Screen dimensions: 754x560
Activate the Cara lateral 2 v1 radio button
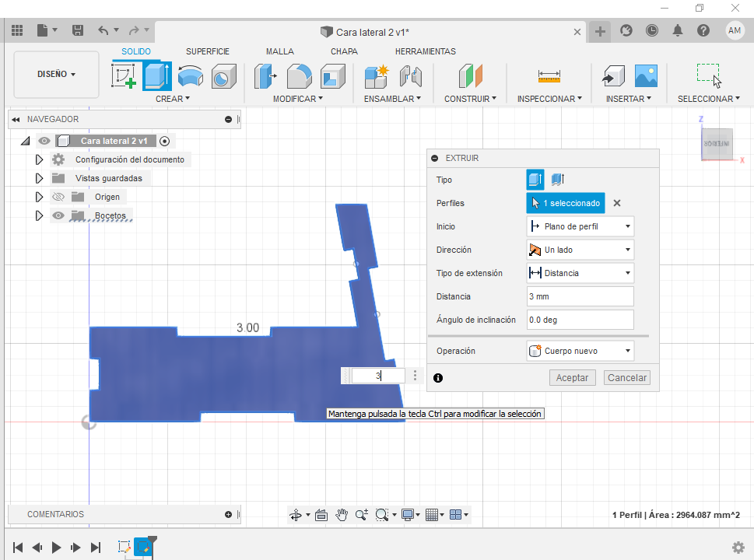[164, 141]
